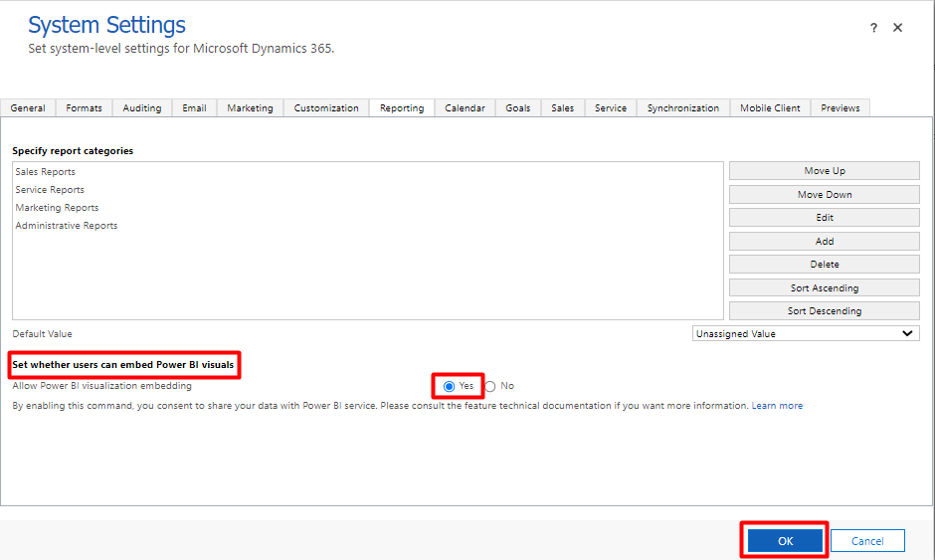Screen dimensions: 935x560
Task: Switch to the General tab
Action: (x=28, y=108)
